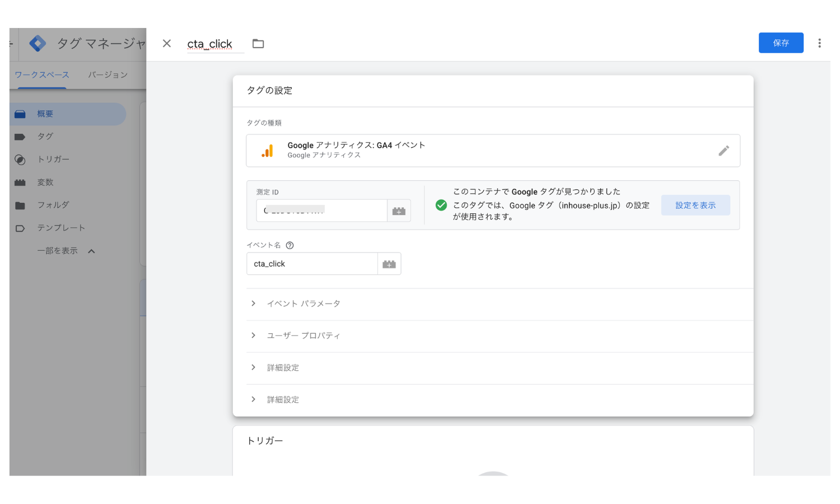Click the テンプレート outline sidebar icon

[20, 228]
